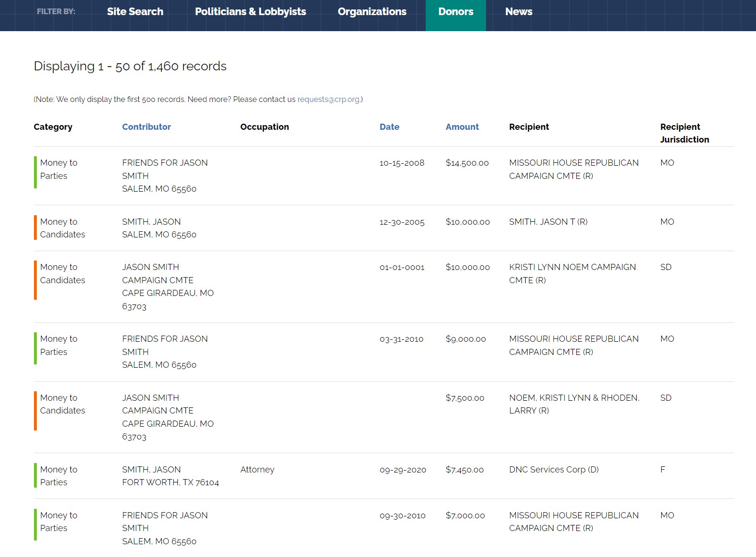Click the Occupation column header
756x557 pixels.
264,127
